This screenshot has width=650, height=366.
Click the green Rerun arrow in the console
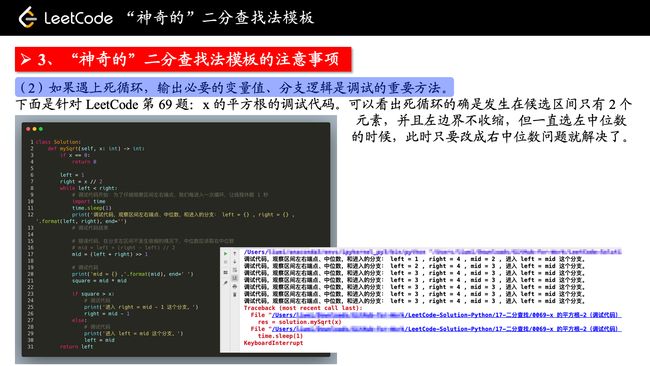[x=226, y=253]
